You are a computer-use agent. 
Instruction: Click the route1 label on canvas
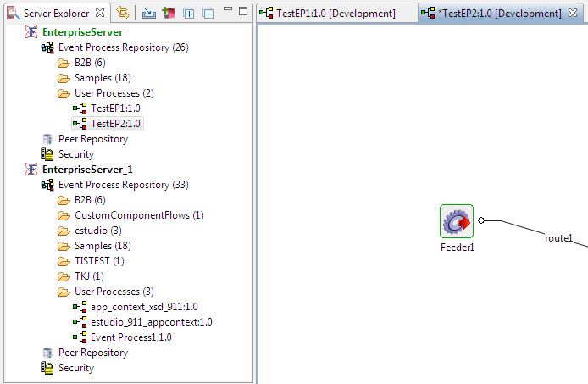tap(558, 238)
